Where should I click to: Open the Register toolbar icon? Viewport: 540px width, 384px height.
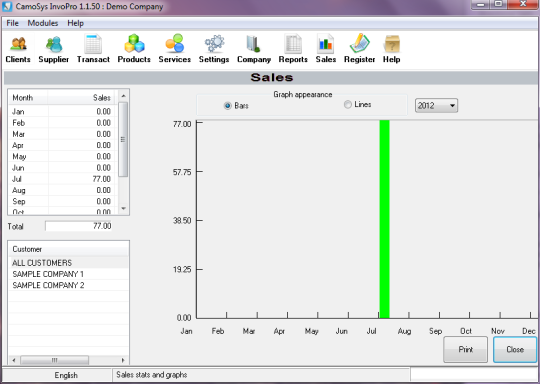pos(359,49)
